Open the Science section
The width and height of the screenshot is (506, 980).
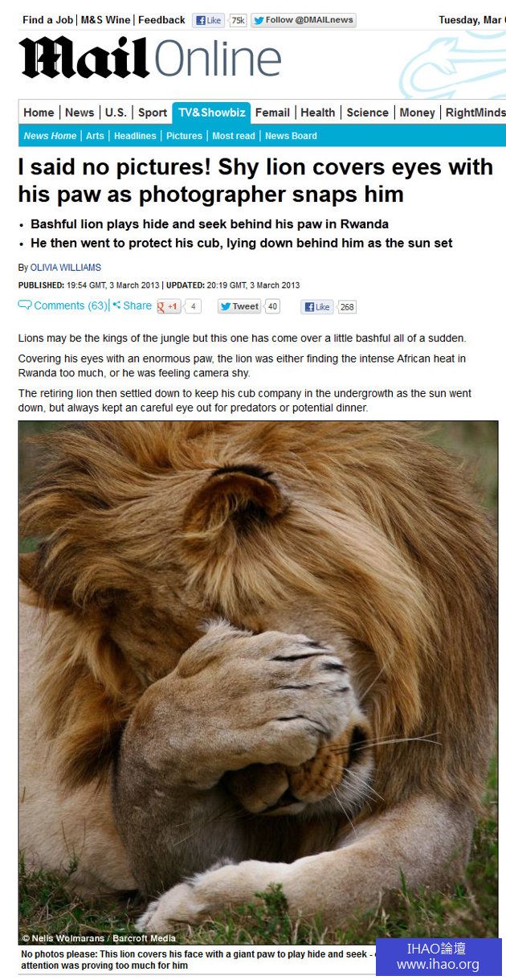tap(367, 113)
